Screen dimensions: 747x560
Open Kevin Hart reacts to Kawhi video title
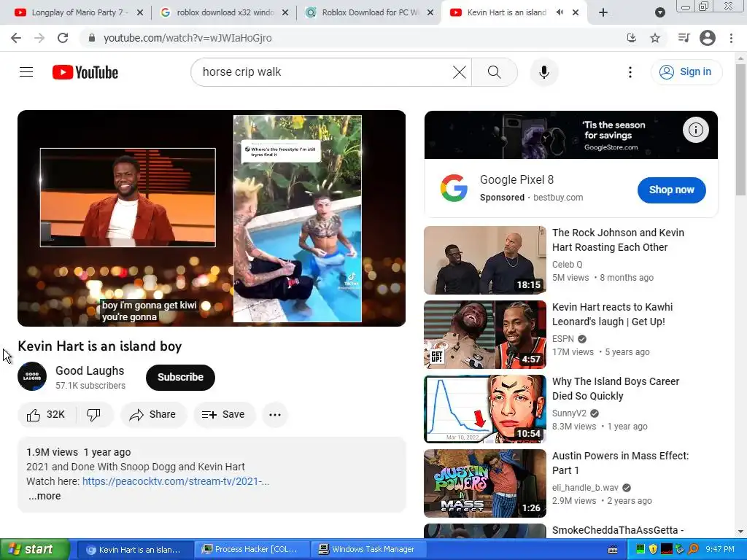pos(613,314)
